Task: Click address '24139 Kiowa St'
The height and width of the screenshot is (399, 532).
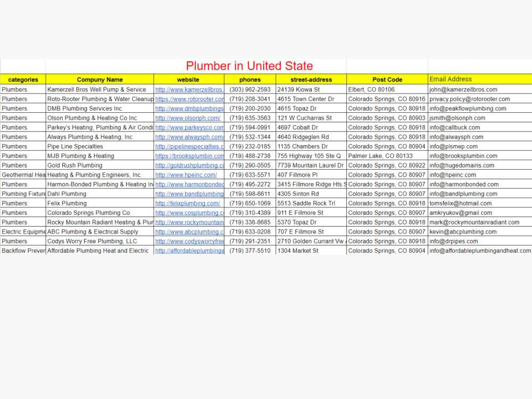Action: tap(298, 89)
